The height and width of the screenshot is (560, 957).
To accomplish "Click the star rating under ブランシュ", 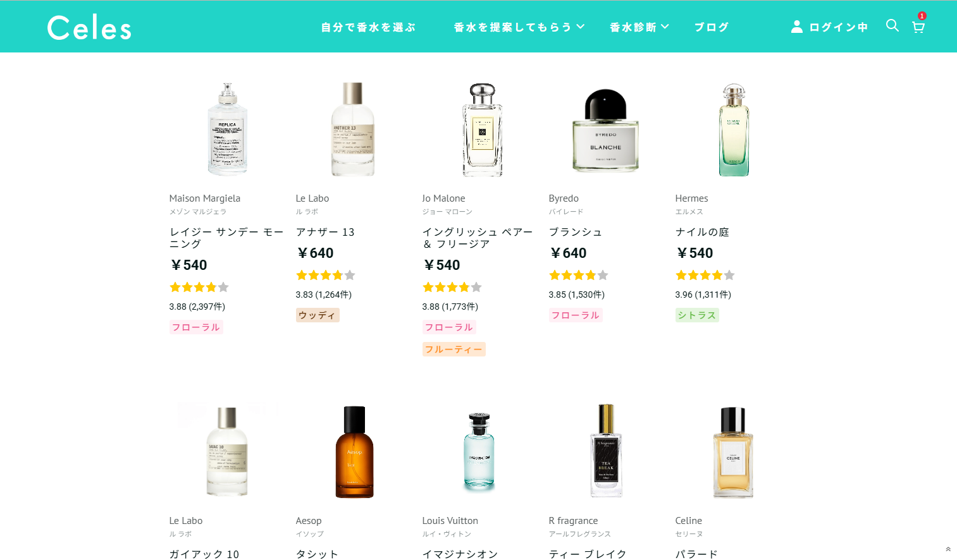I will pos(579,275).
